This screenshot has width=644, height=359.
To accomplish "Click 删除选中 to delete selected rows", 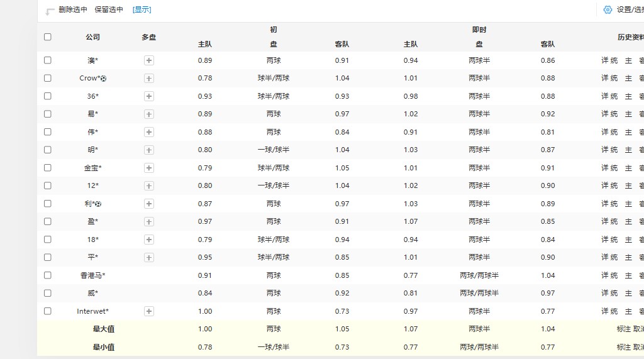I will pyautogui.click(x=73, y=9).
